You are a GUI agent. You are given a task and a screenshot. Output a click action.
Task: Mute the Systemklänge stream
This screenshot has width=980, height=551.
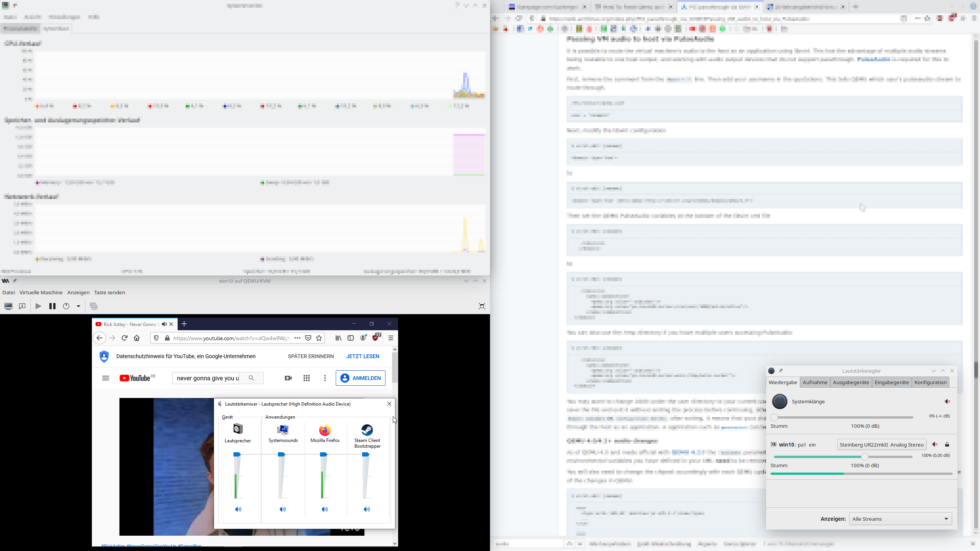pos(947,401)
